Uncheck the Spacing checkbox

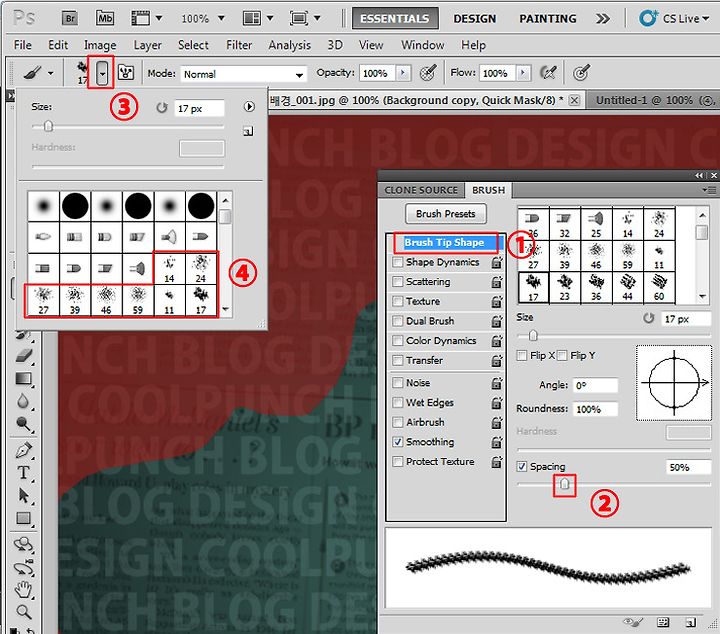point(522,467)
